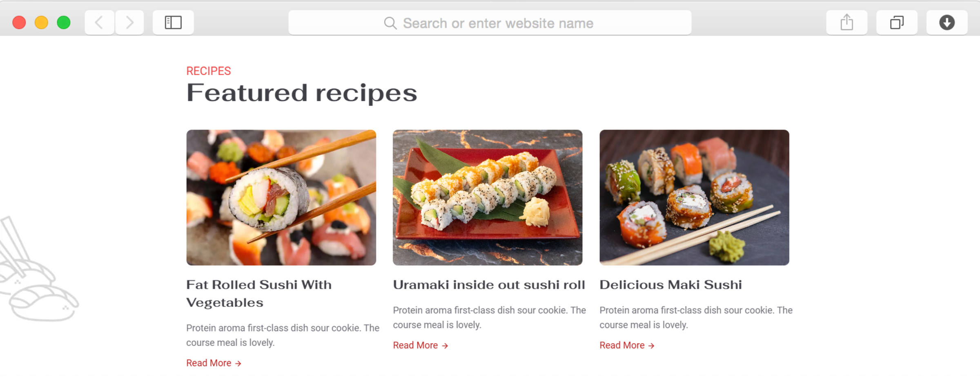Click the red RECIPES category label

[x=208, y=71]
